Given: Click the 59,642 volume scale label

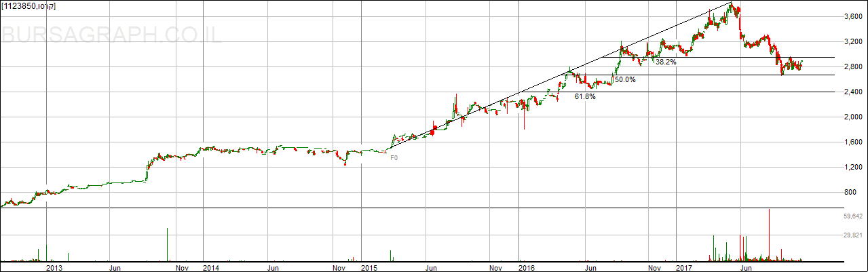Looking at the screenshot, I should (852, 216).
